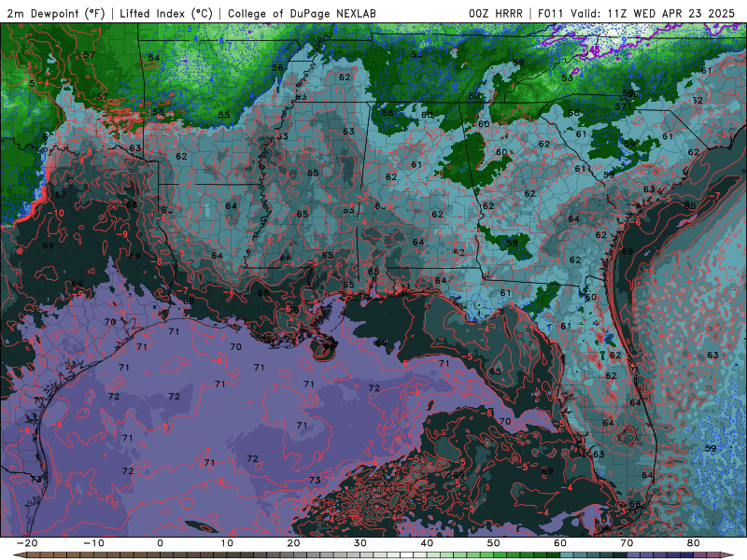Screen dimensions: 747x560
Task: Click the 70 label on the color scale
Action: tap(627, 543)
